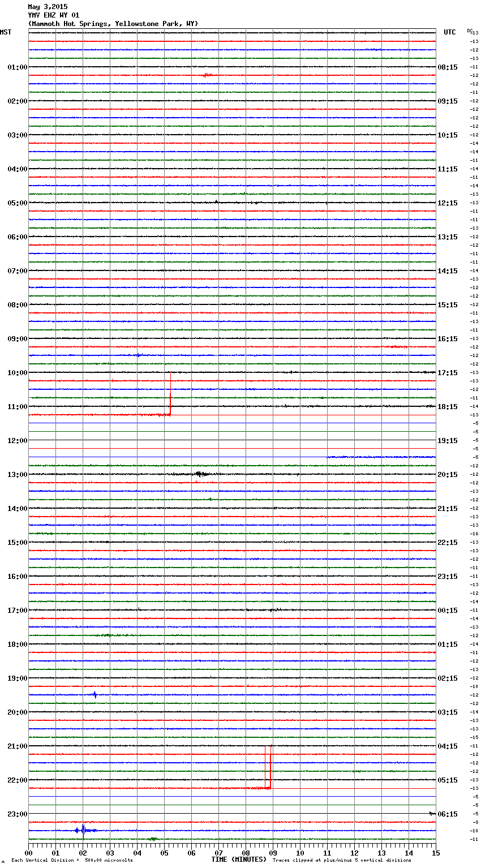Click the red rectangular pulse near 22:00 MST
This screenshot has height=868, width=481.
268,767
